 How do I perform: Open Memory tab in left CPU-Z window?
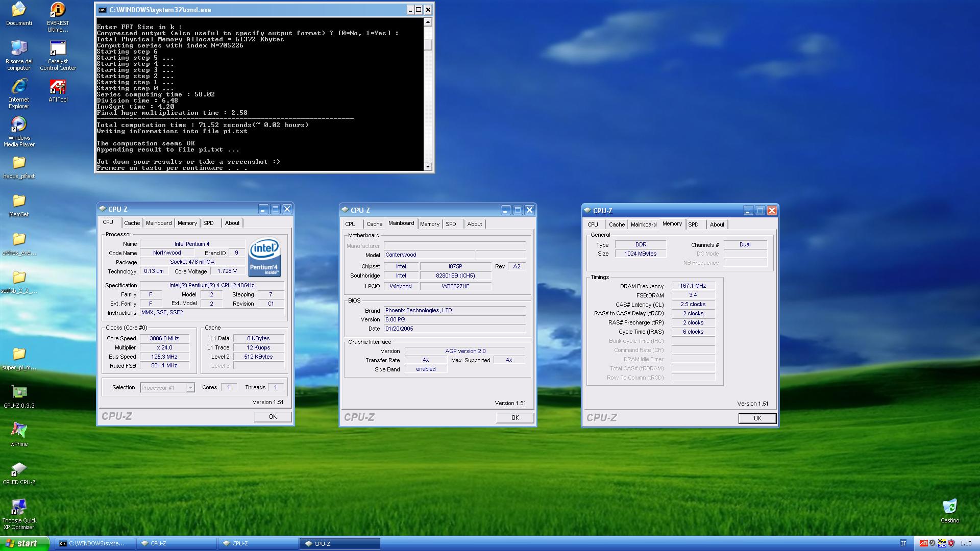click(187, 223)
